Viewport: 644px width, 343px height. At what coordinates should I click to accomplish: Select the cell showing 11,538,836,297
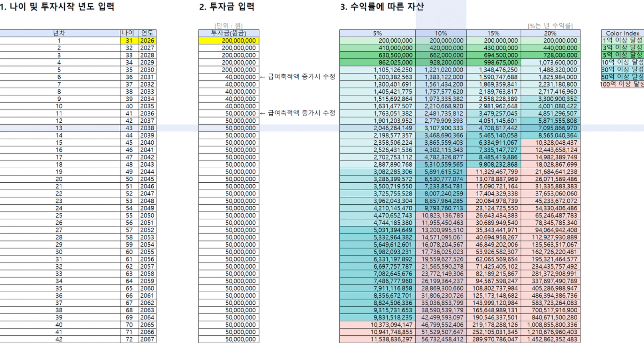click(x=377, y=339)
